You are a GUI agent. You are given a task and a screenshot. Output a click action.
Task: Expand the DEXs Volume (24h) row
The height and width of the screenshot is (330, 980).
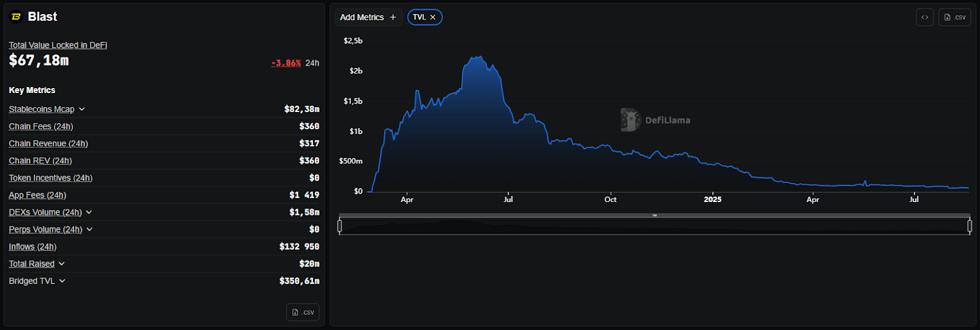(89, 212)
